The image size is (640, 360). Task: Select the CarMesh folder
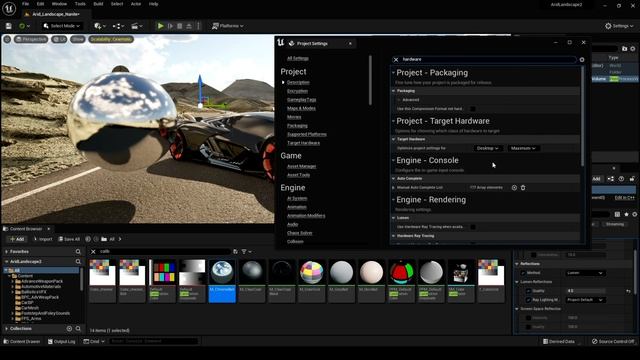point(30,308)
